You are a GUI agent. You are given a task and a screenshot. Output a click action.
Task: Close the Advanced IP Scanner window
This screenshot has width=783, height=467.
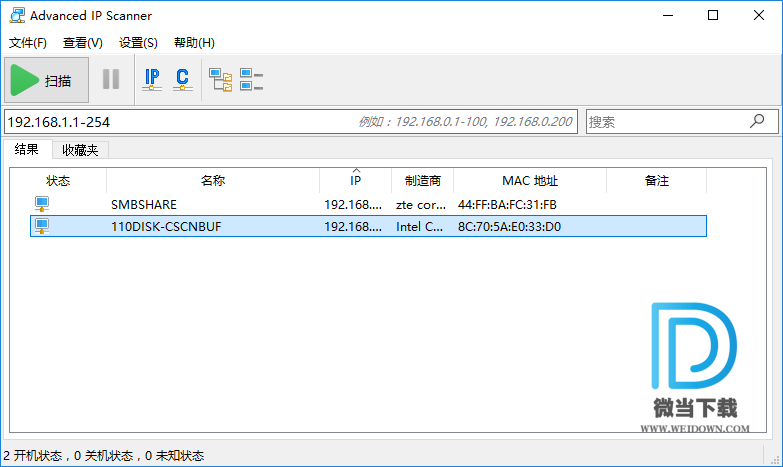[x=759, y=15]
